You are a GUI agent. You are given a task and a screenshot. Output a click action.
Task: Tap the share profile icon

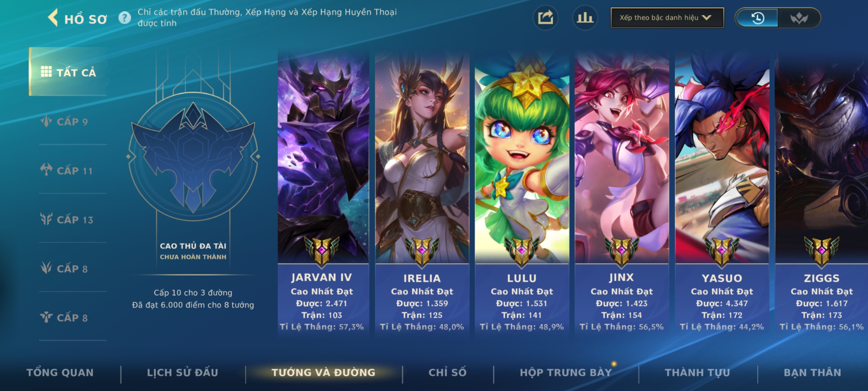(545, 18)
